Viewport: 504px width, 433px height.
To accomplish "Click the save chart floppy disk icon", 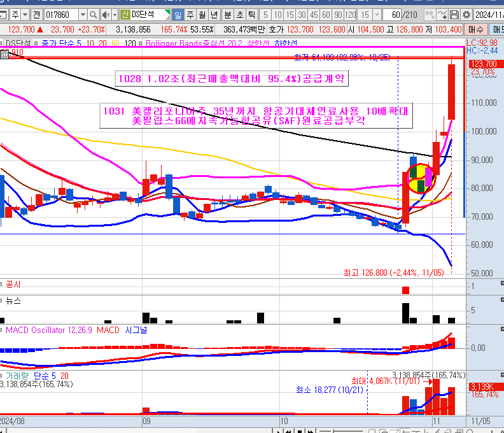I will coord(454,14).
